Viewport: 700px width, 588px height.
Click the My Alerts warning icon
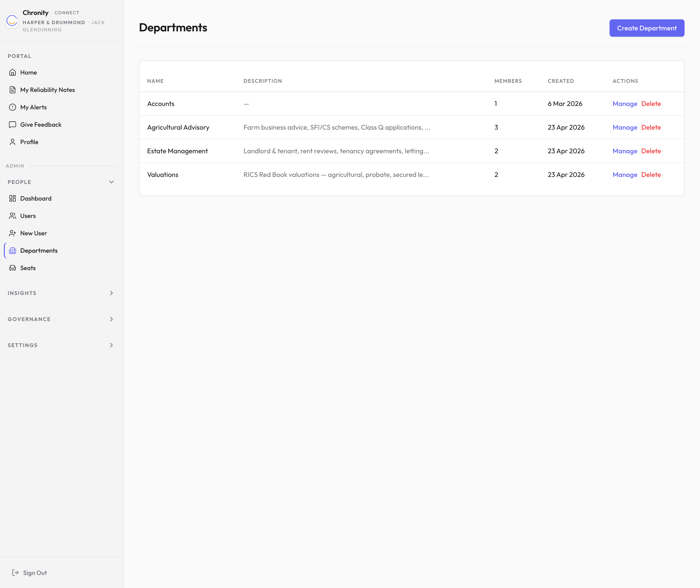point(13,107)
